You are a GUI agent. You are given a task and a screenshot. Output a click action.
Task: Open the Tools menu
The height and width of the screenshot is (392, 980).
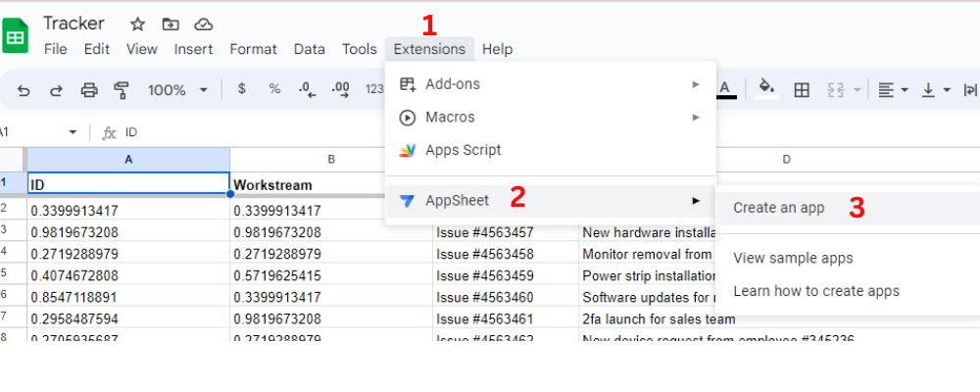click(360, 49)
